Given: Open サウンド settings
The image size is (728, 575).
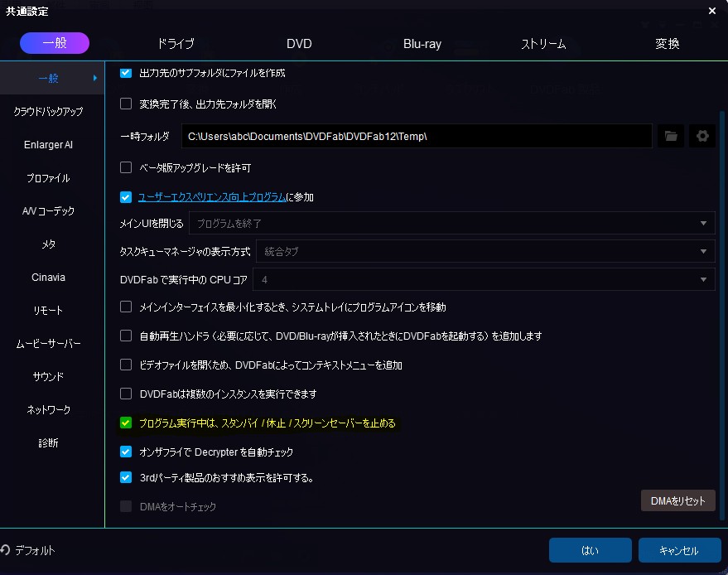Looking at the screenshot, I should click(48, 376).
